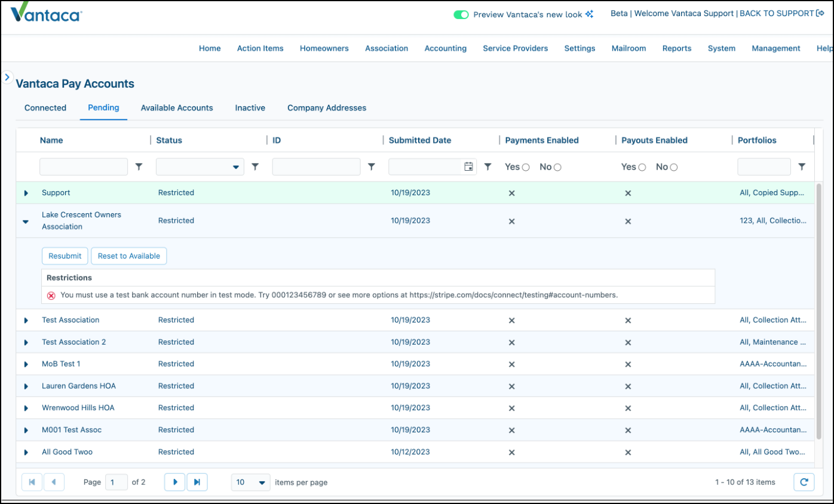This screenshot has width=834, height=504.
Task: Open the Reports menu
Action: (677, 48)
